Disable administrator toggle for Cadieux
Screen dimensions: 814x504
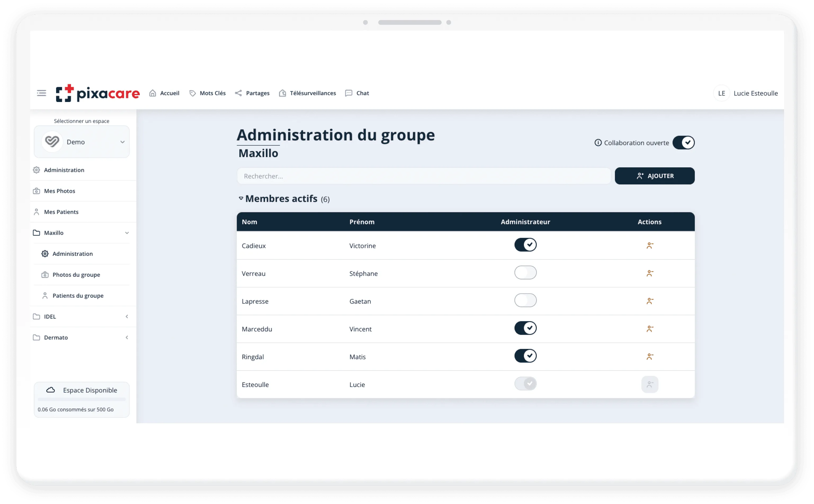525,245
